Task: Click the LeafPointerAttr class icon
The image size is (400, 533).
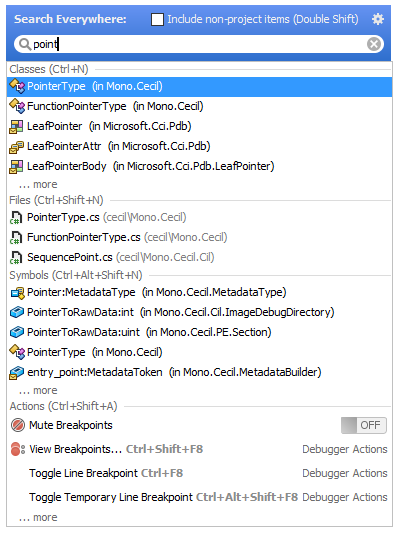Action: point(16,146)
